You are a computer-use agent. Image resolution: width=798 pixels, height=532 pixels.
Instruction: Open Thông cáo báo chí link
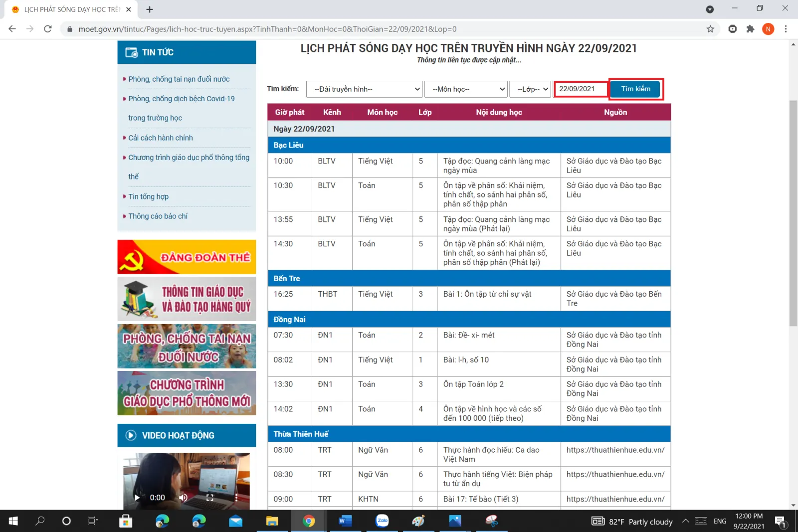(158, 216)
